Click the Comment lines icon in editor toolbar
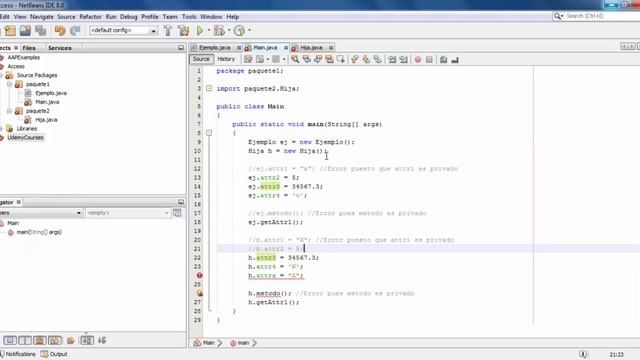The height and width of the screenshot is (360, 640). [443, 60]
